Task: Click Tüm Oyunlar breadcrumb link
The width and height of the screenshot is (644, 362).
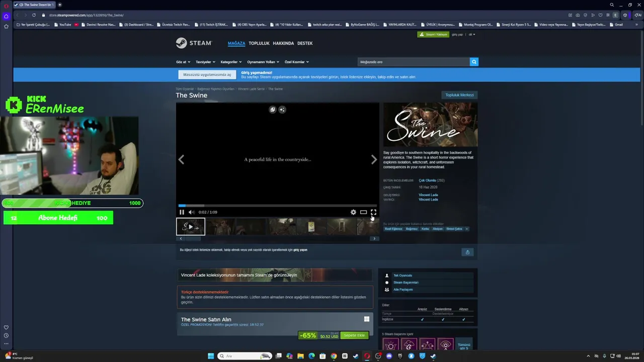Action: (x=185, y=89)
